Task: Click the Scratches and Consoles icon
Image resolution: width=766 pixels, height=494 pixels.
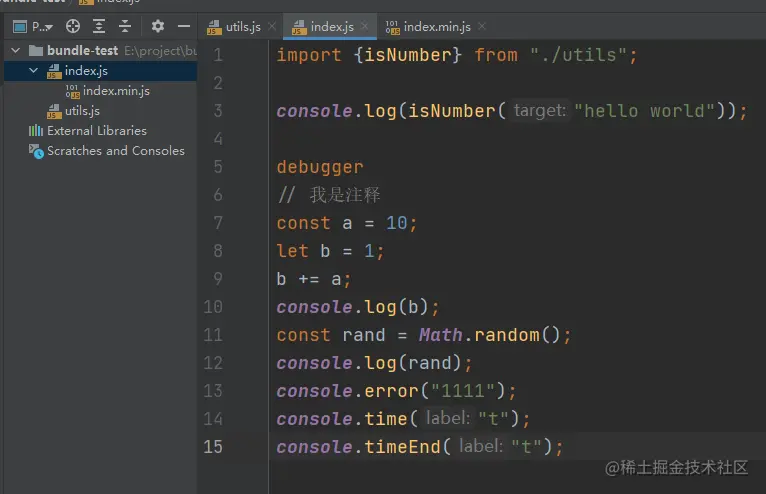Action: click(36, 151)
